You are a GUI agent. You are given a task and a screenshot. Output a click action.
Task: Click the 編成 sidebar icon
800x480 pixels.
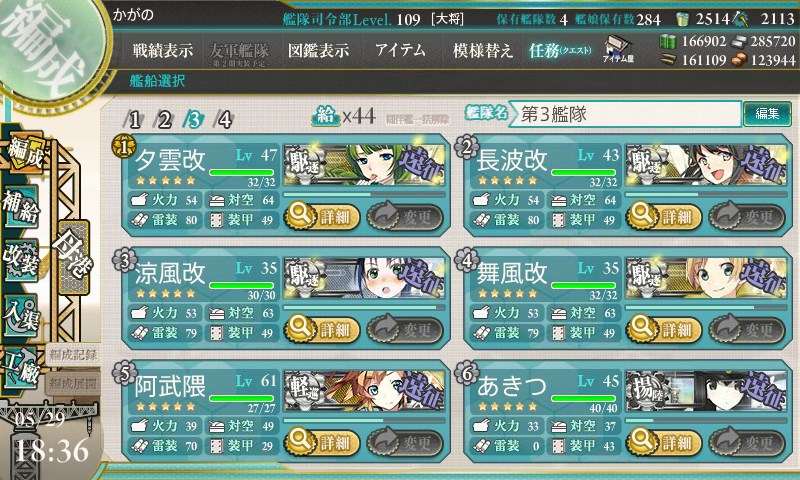[x=26, y=153]
